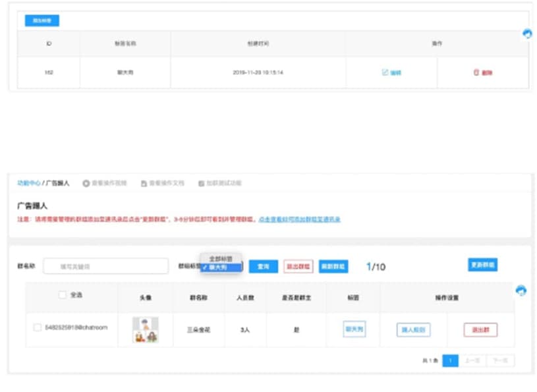Screen dimensions: 537x392
Task: Click the view operation video icon
Action: coord(86,182)
